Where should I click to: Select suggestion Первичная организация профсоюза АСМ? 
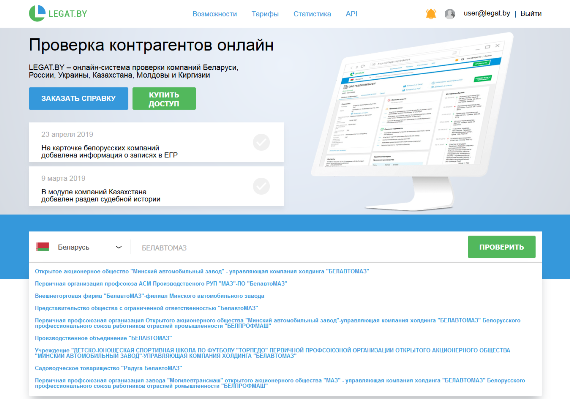tap(161, 283)
